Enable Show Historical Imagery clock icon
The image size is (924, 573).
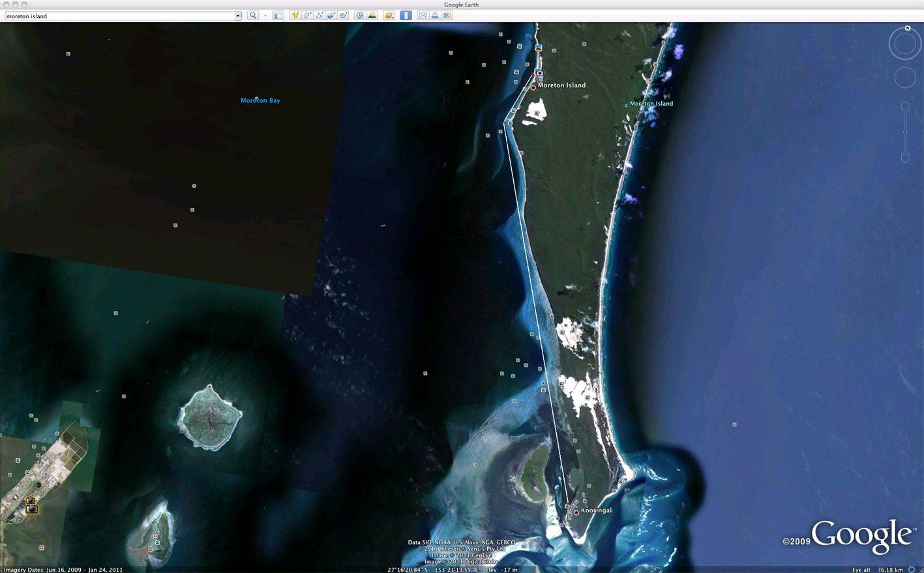(359, 15)
